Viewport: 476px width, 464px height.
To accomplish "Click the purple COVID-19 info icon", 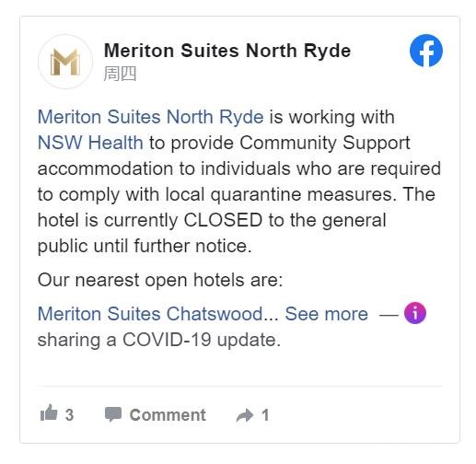I will tap(414, 313).
